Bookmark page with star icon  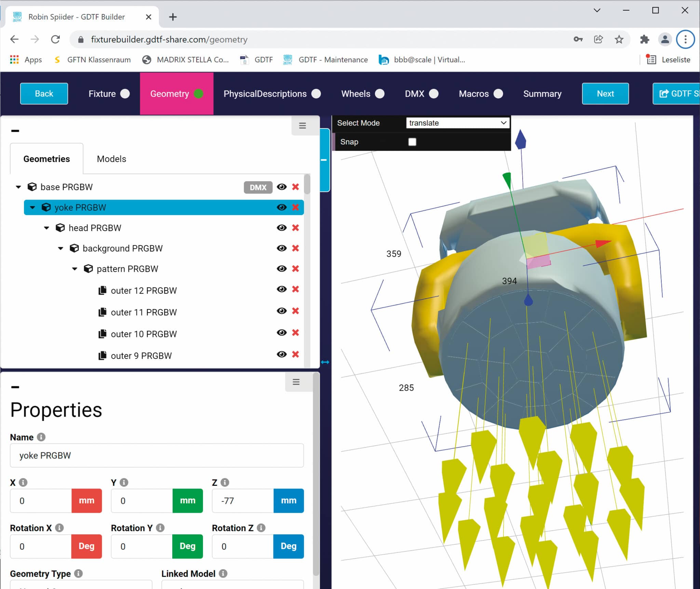(x=619, y=39)
